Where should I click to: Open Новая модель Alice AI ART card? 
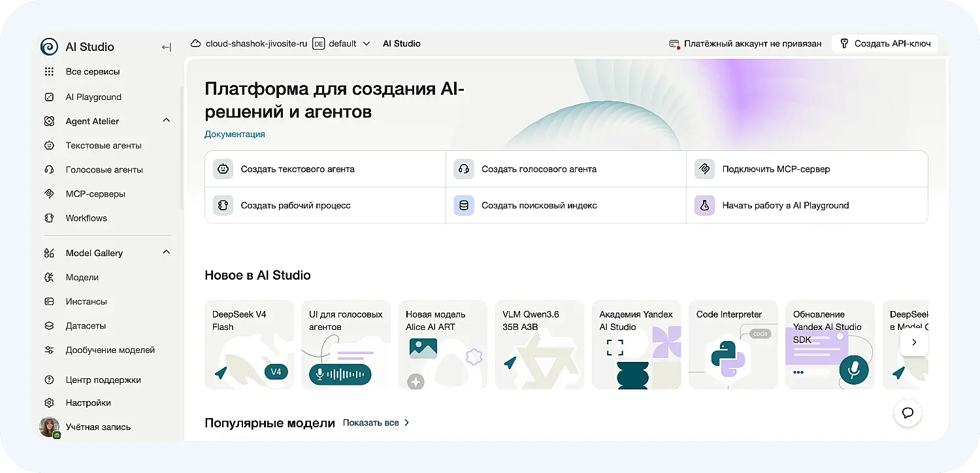(442, 345)
